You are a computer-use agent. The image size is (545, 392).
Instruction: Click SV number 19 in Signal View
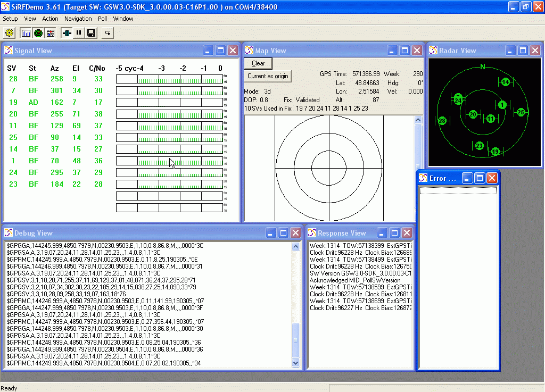[x=13, y=103]
